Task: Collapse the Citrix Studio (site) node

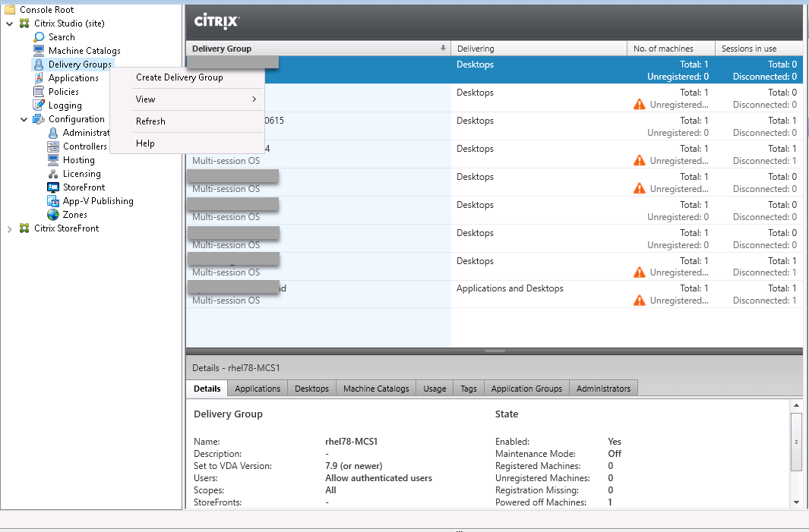Action: (x=10, y=24)
